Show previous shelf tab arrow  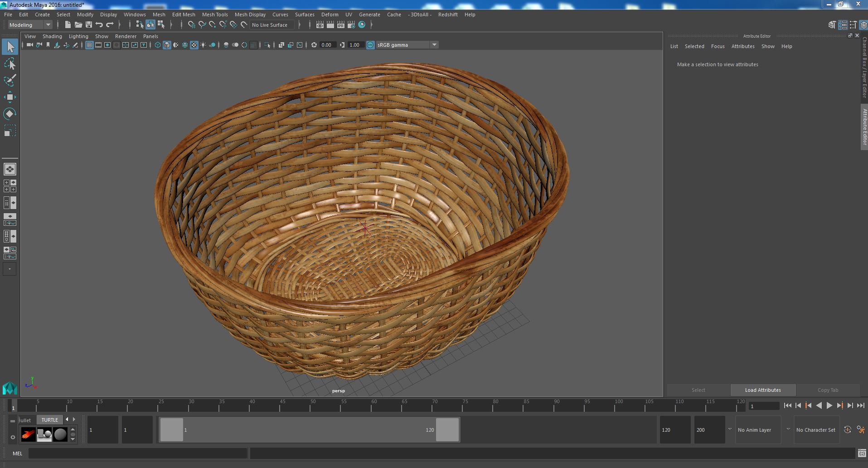(x=67, y=419)
